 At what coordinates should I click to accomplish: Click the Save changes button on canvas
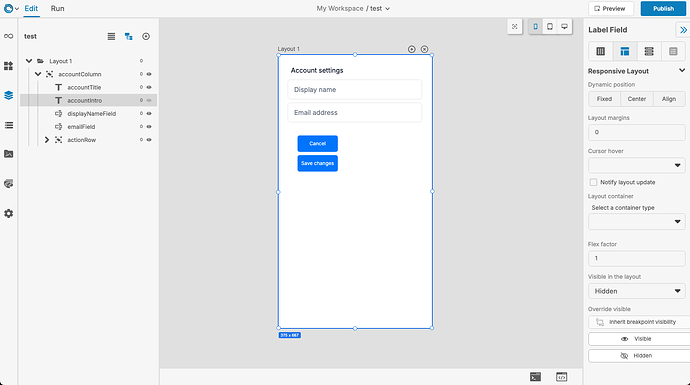tap(317, 163)
